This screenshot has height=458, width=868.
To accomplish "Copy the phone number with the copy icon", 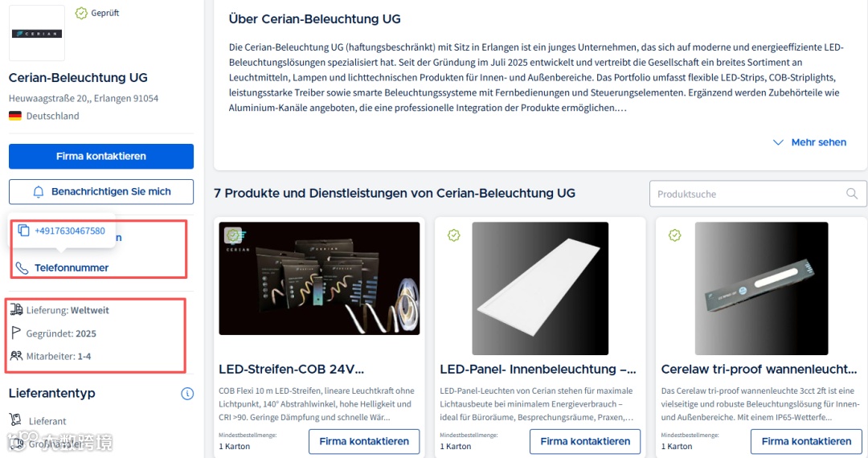I will tap(23, 230).
